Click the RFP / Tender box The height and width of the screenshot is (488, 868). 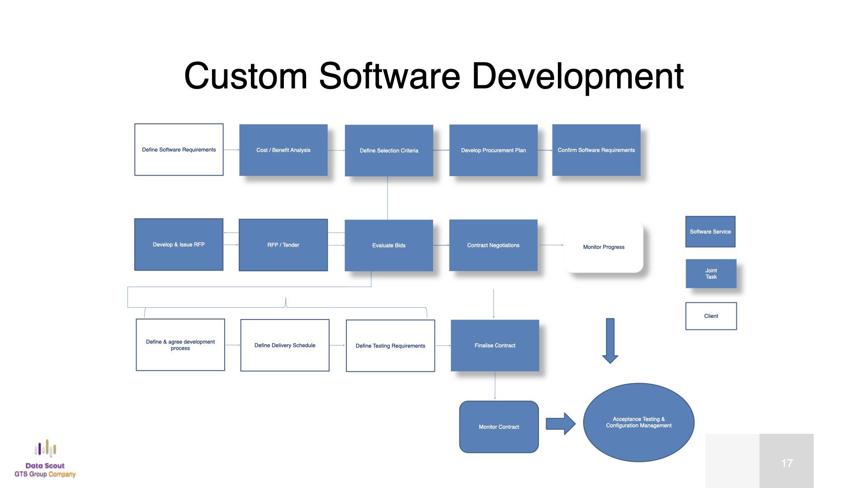pos(283,245)
